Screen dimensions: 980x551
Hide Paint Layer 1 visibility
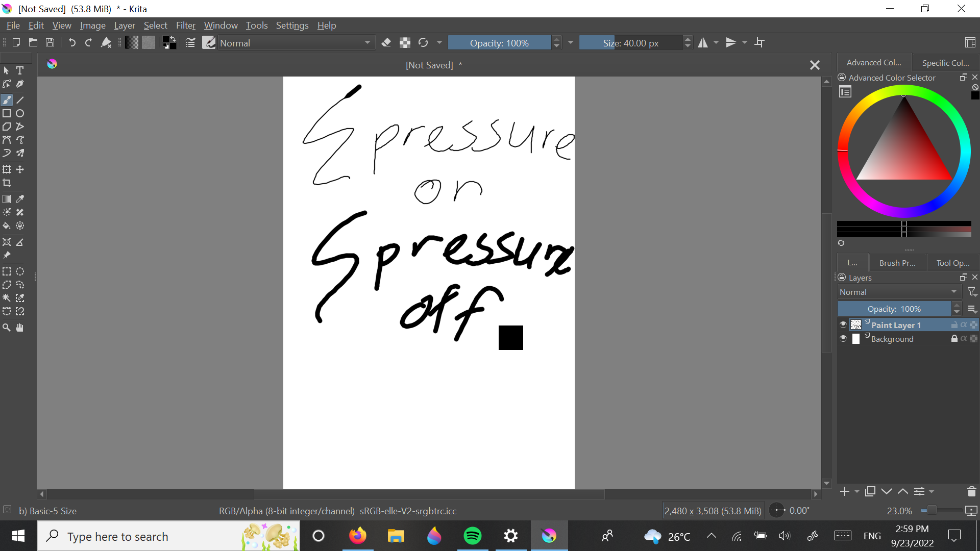(x=843, y=324)
